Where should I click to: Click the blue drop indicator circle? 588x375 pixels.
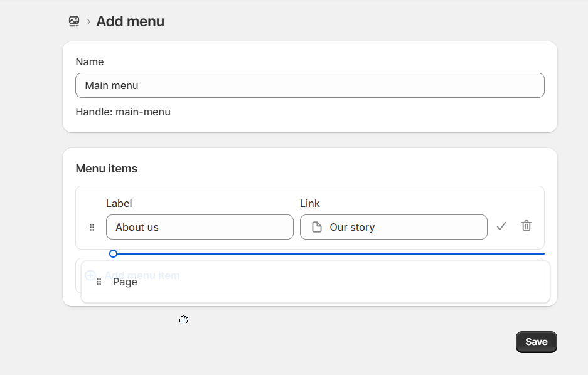(x=113, y=253)
